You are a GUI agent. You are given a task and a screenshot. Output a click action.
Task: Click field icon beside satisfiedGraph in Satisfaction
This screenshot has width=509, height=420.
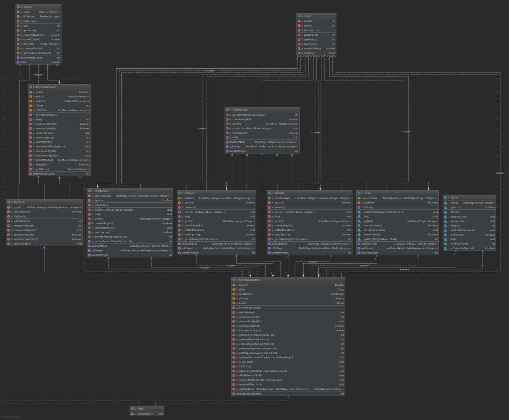tap(89, 196)
